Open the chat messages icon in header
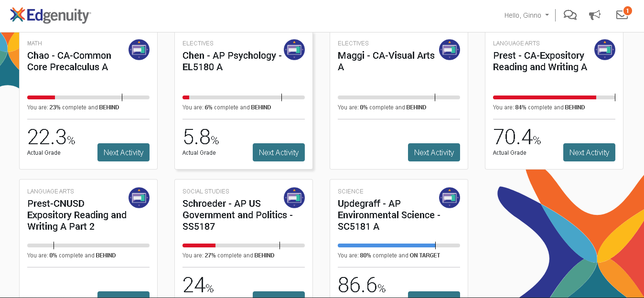 coord(570,15)
